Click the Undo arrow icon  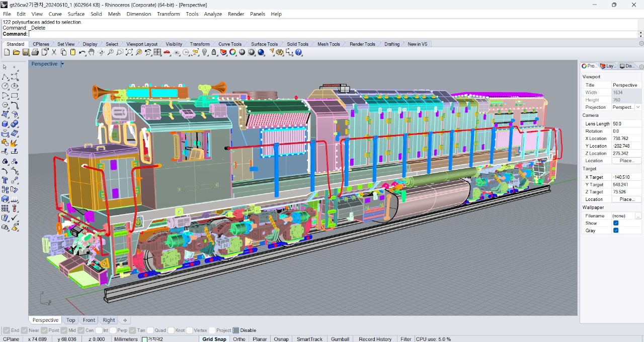(x=82, y=52)
